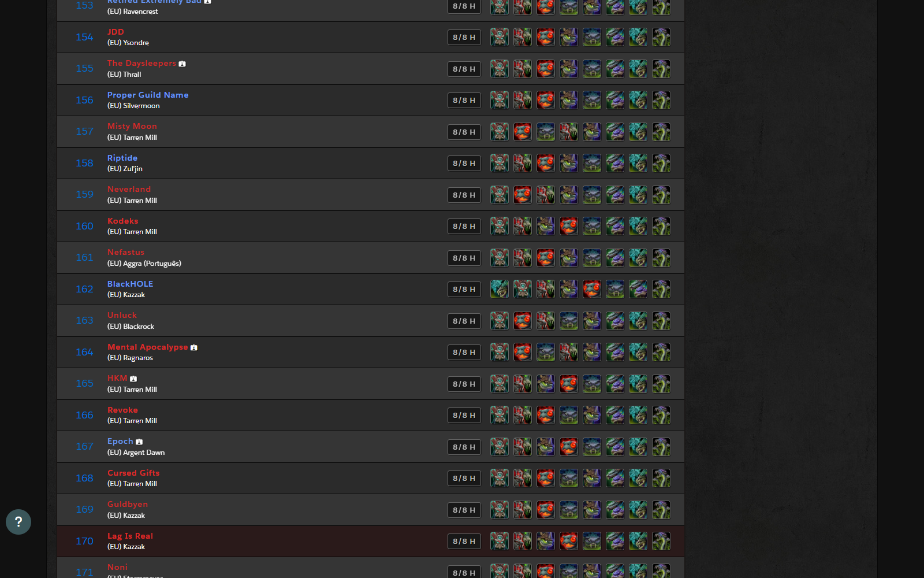Open the JDD guild page
This screenshot has height=578, width=924.
(115, 32)
